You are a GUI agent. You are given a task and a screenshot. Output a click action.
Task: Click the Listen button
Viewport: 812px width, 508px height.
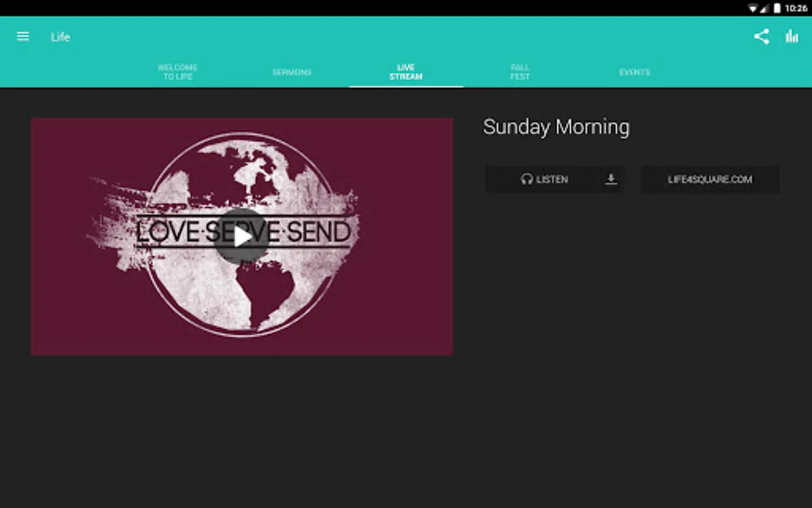pyautogui.click(x=544, y=179)
